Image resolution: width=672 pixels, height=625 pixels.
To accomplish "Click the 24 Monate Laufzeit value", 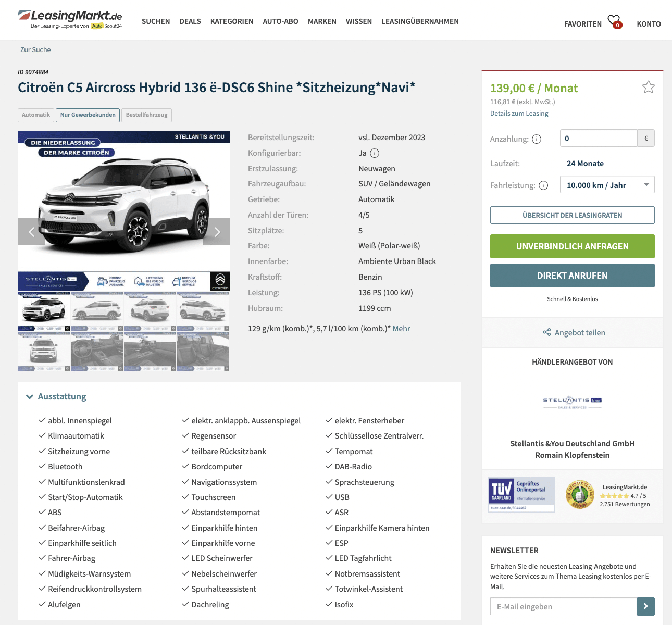I will (x=585, y=164).
